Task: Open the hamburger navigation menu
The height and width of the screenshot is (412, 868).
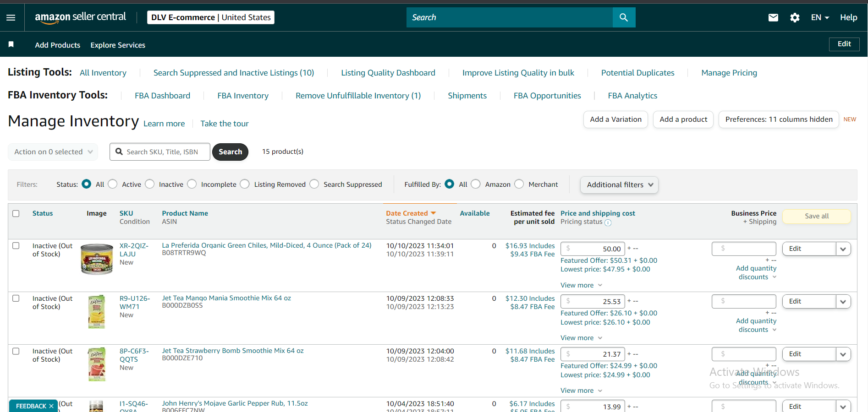Action: point(11,17)
